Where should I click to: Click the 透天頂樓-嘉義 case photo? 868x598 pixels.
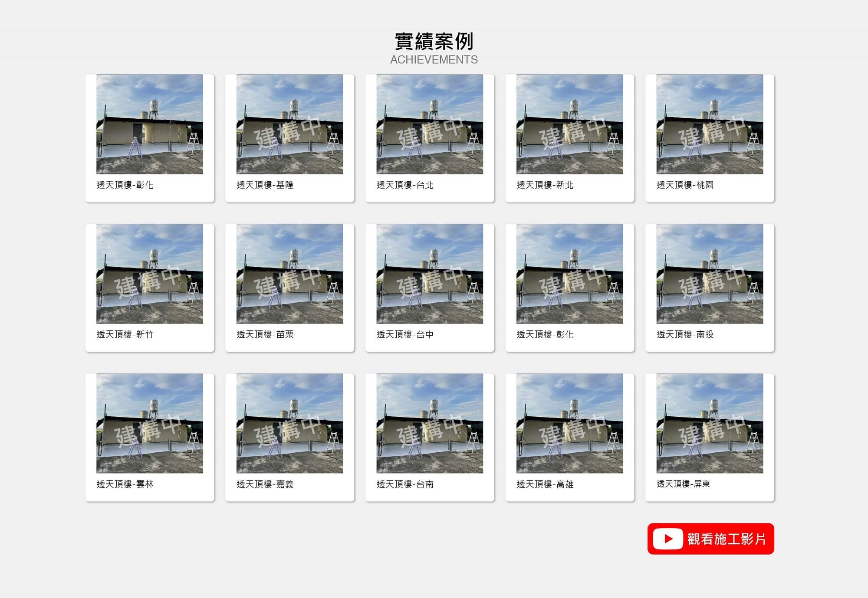pos(289,423)
